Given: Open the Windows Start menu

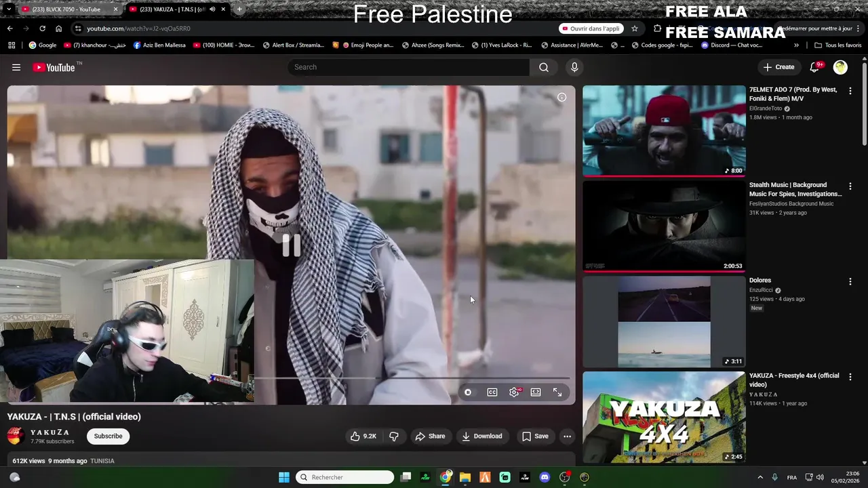Looking at the screenshot, I should click(x=284, y=477).
